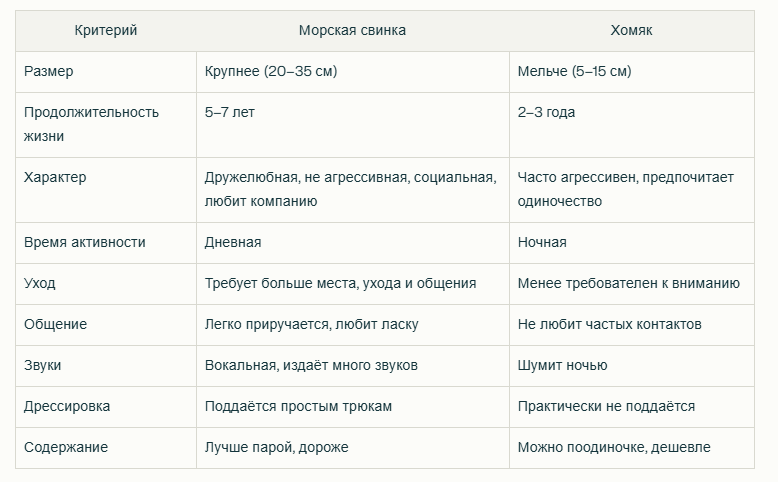
Task: Click 'Можно поодиночке, дешевле' cell
Action: 631,448
